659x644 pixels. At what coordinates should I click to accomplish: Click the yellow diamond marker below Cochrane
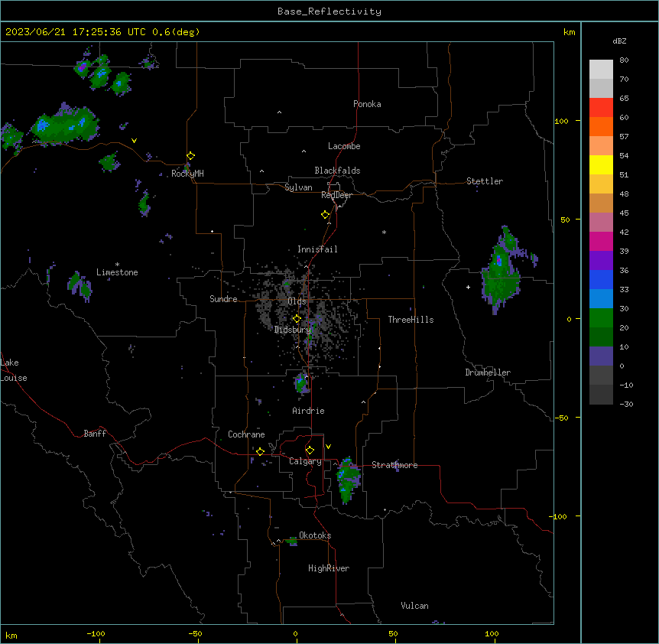tap(260, 451)
